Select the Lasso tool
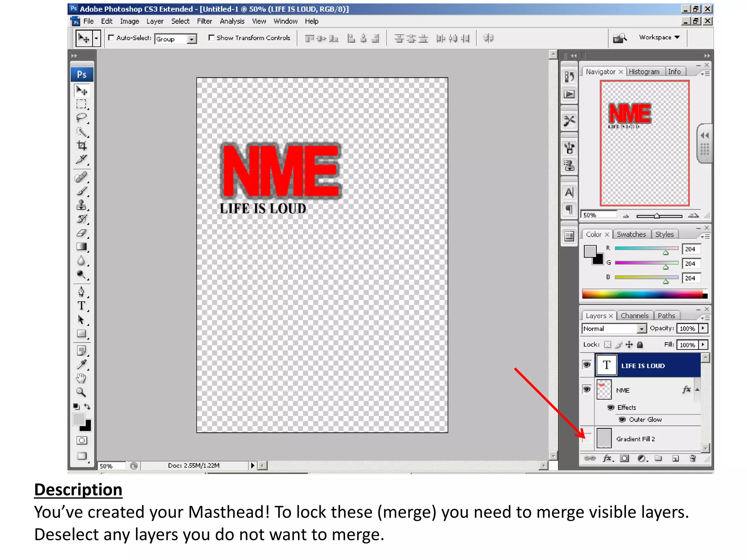The width and height of the screenshot is (747, 560). pos(81,118)
